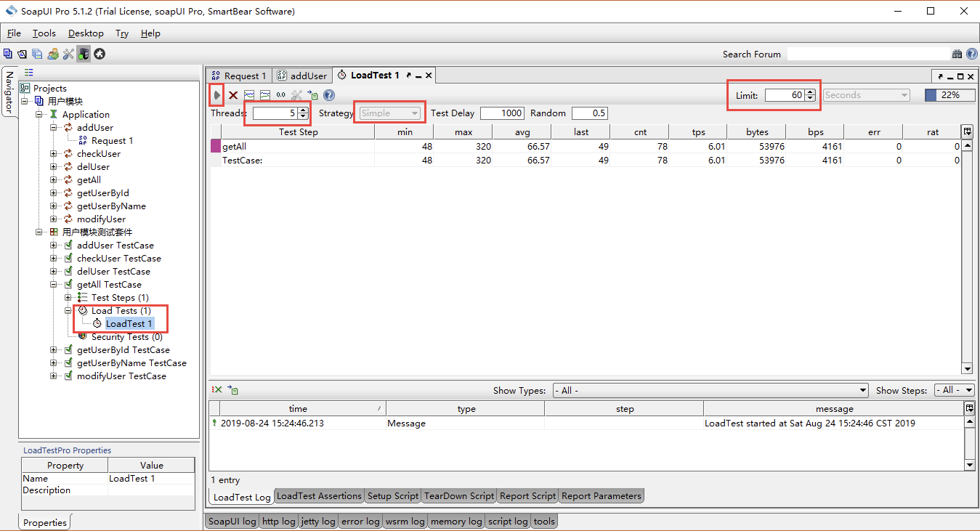This screenshot has width=980, height=531.
Task: Click the column chooser icon of the statistics table
Action: click(x=967, y=131)
